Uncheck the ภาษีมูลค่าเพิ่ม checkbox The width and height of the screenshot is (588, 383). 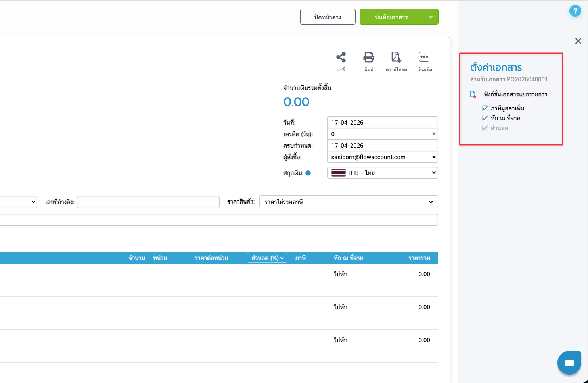point(485,108)
